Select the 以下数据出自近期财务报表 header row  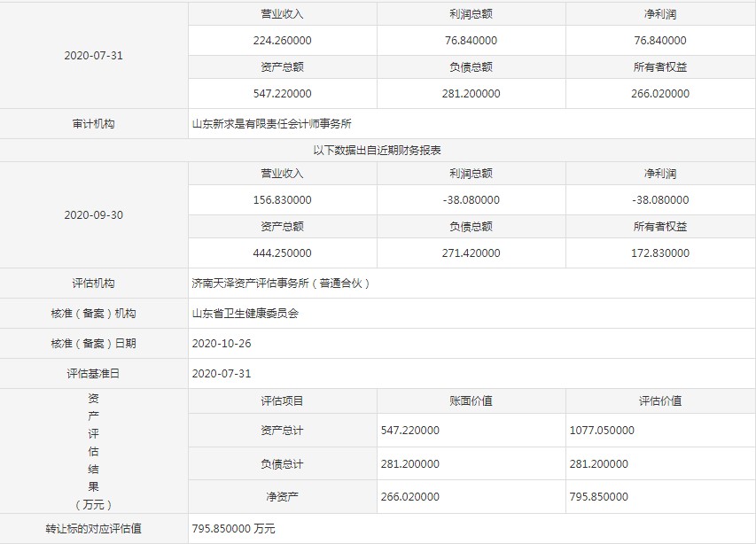coord(378,151)
